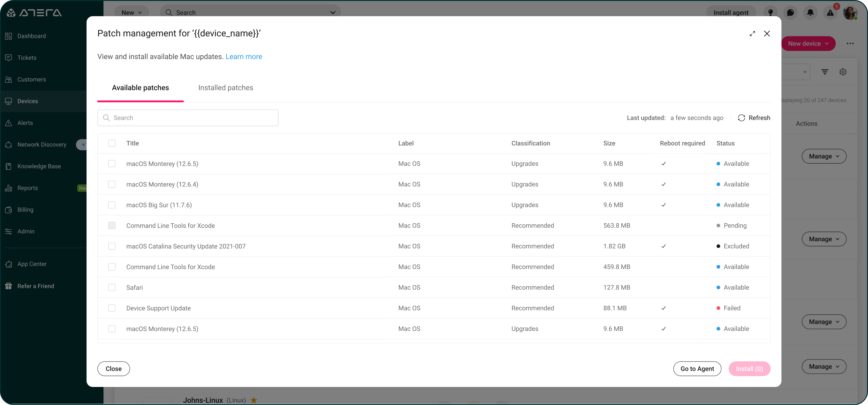
Task: Switch to Installed patches tab
Action: tap(225, 88)
